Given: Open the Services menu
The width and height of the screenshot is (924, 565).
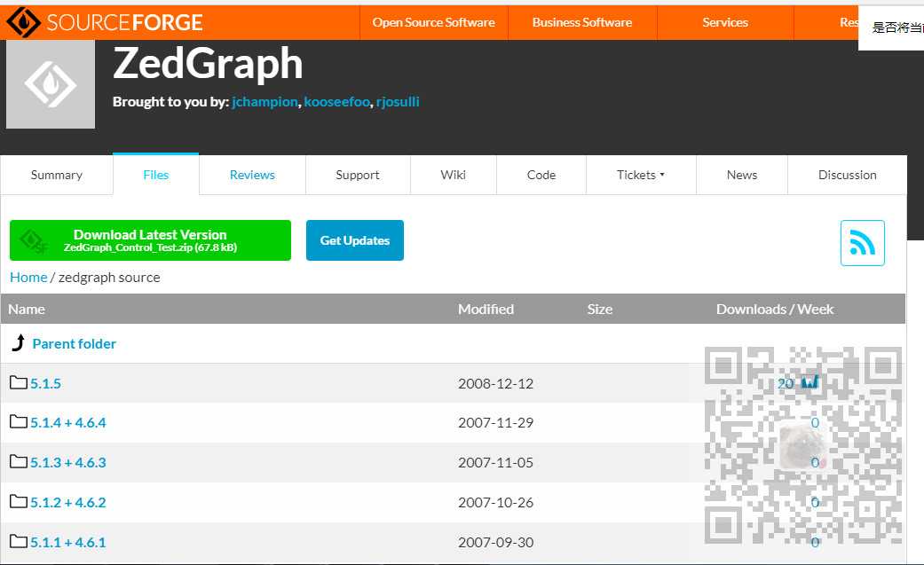Looking at the screenshot, I should pyautogui.click(x=725, y=22).
